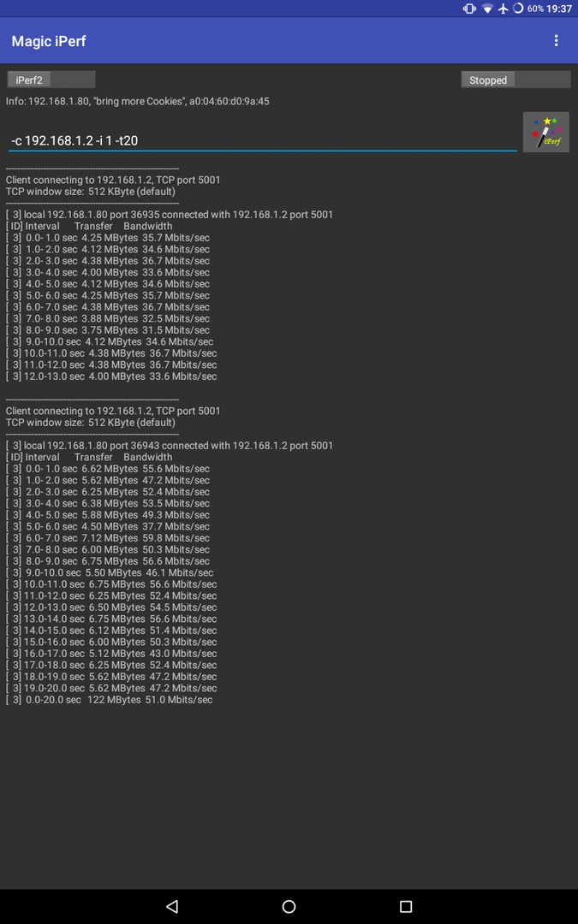The height and width of the screenshot is (924, 578).
Task: Toggle the Stopped switch to start test
Action: click(515, 80)
